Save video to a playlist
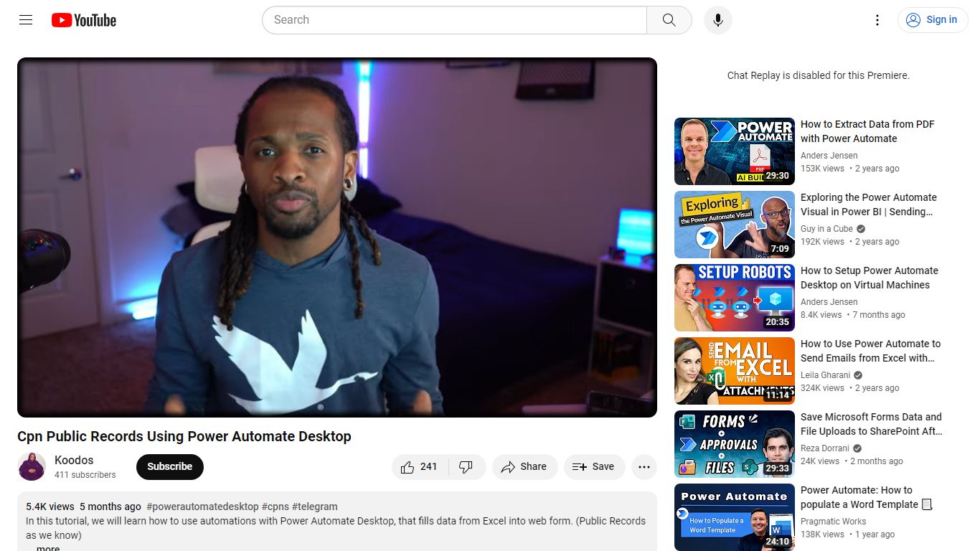This screenshot has height=551, width=980. click(594, 467)
